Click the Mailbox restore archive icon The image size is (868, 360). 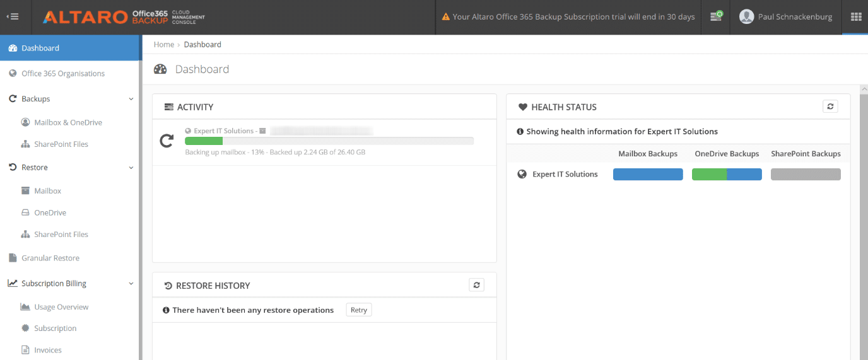(25, 191)
